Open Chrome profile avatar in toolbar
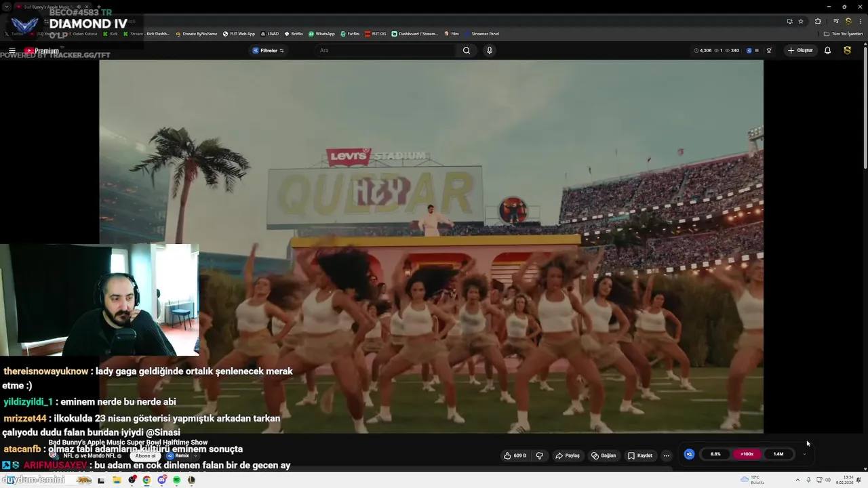The image size is (868, 488). click(x=848, y=21)
